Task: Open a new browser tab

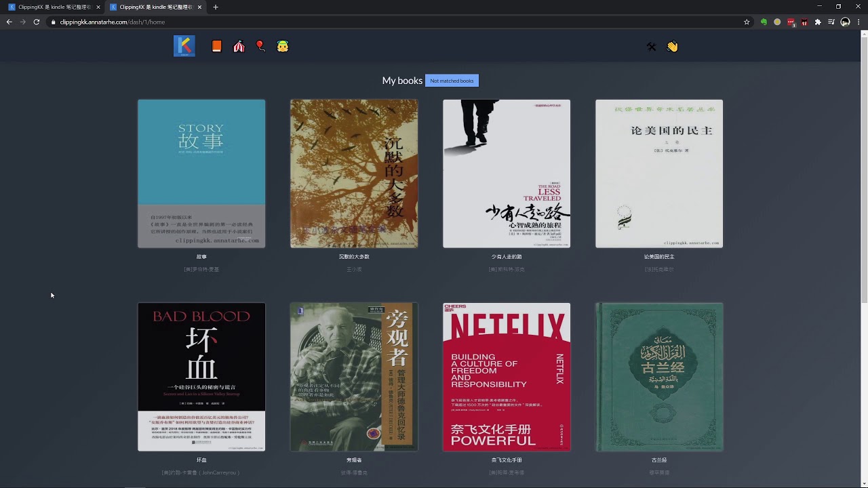Action: point(216,7)
